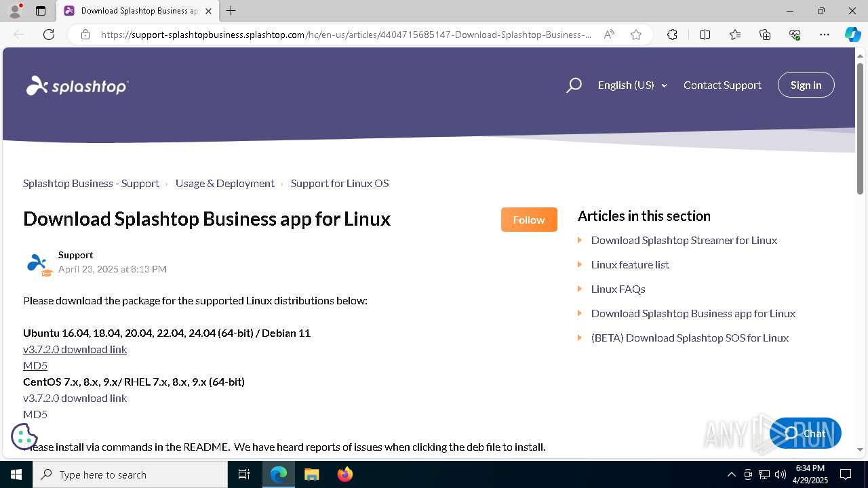Click the Sign in button

point(806,85)
